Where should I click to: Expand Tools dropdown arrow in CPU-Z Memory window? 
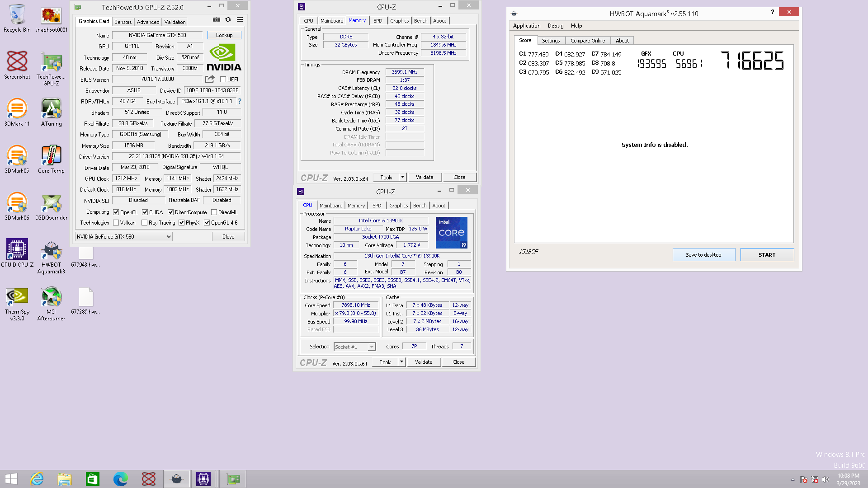[x=402, y=177]
